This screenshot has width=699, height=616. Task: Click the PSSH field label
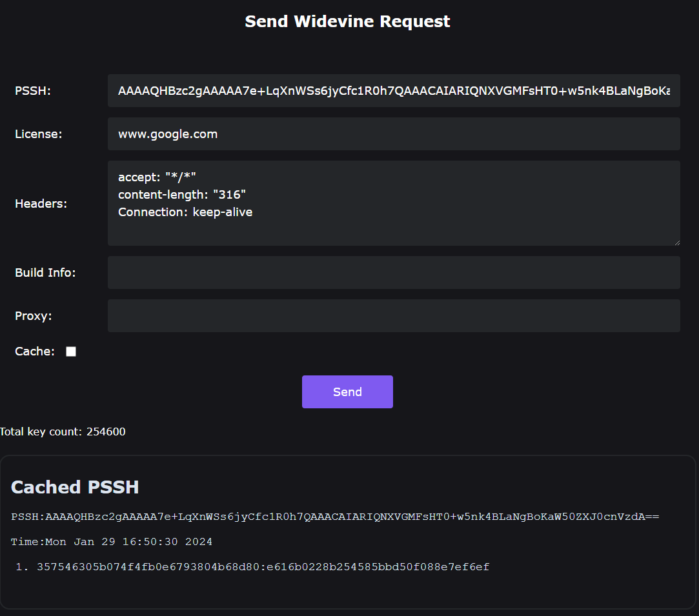pos(33,91)
